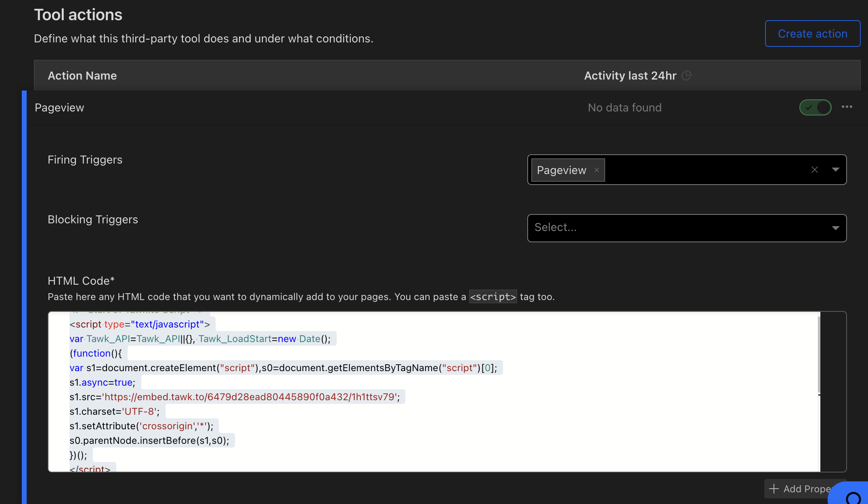868x504 pixels.
Task: Expand Blocking Triggers with its chevron arrow
Action: pyautogui.click(x=835, y=228)
